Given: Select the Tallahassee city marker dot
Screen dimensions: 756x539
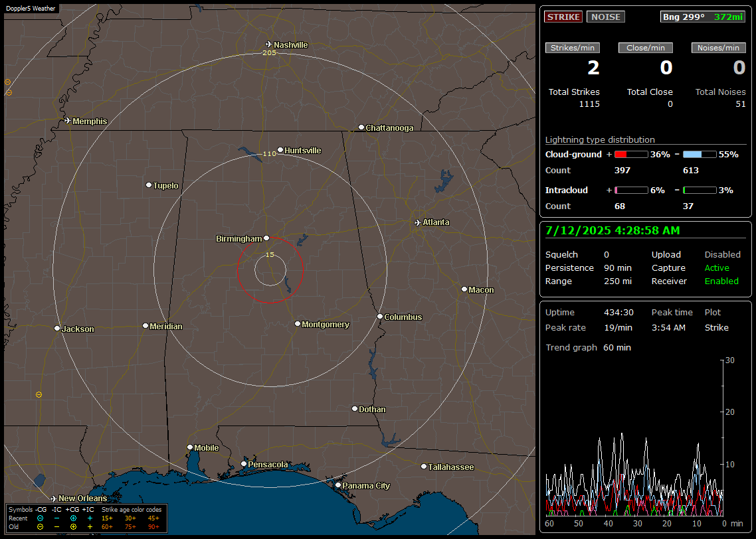Looking at the screenshot, I should pos(423,466).
